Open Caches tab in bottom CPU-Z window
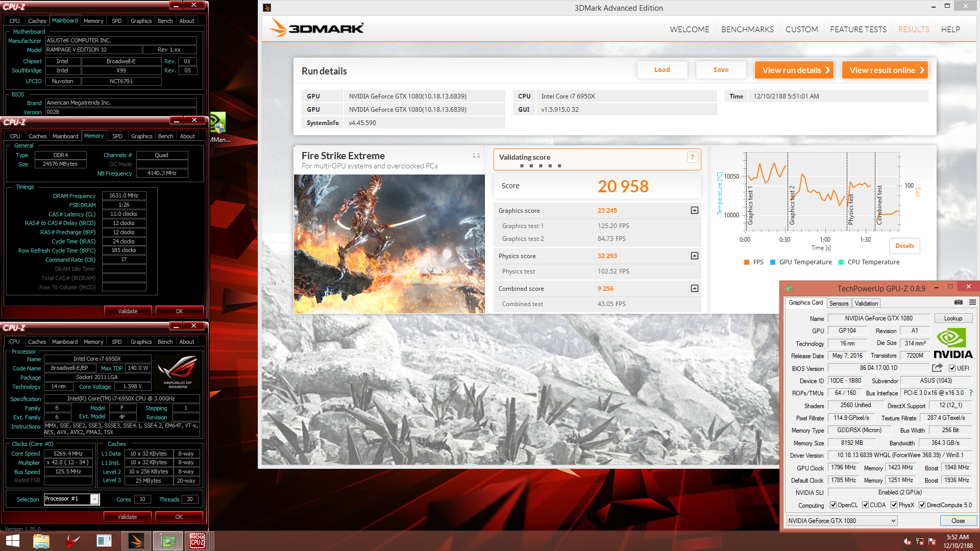The height and width of the screenshot is (551, 980). point(37,342)
